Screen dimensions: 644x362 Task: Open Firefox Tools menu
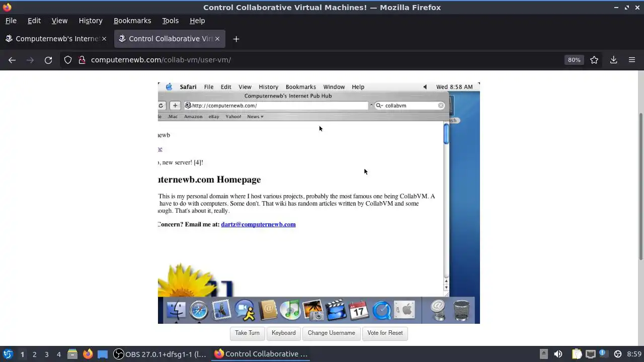coord(170,21)
